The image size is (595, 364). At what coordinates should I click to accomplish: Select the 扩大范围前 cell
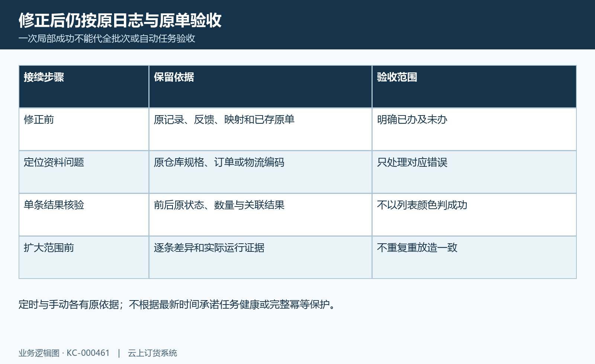tap(84, 257)
